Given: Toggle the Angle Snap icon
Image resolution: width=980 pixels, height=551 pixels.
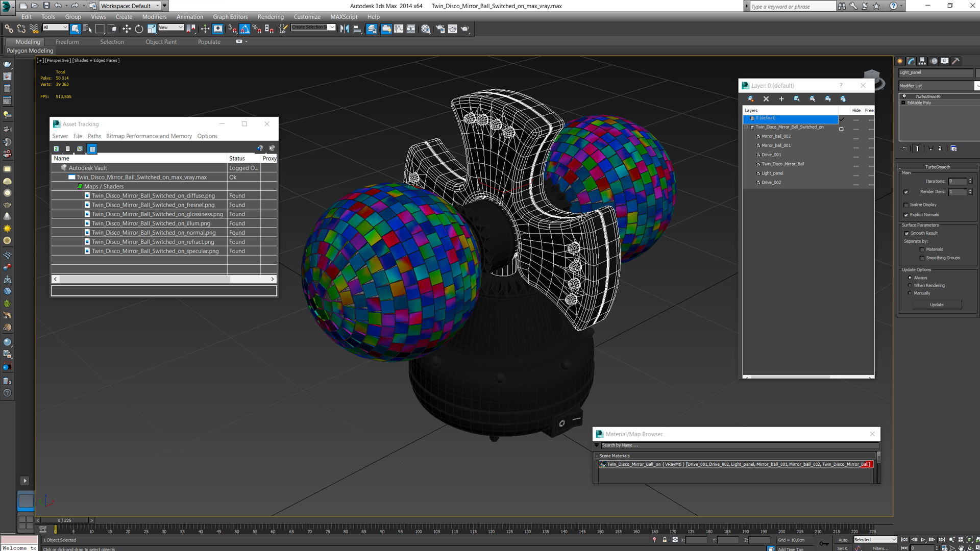Looking at the screenshot, I should (x=245, y=29).
